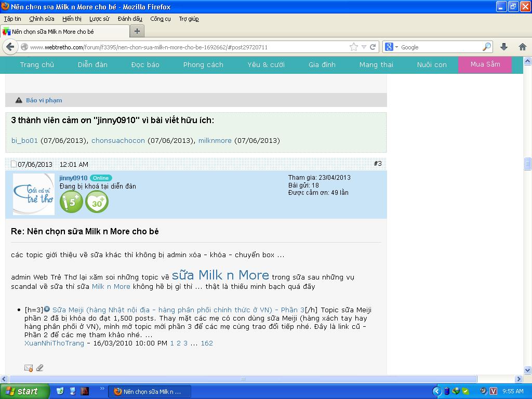The width and height of the screenshot is (532, 399).
Task: Open the Downloads arrow icon
Action: [x=504, y=47]
